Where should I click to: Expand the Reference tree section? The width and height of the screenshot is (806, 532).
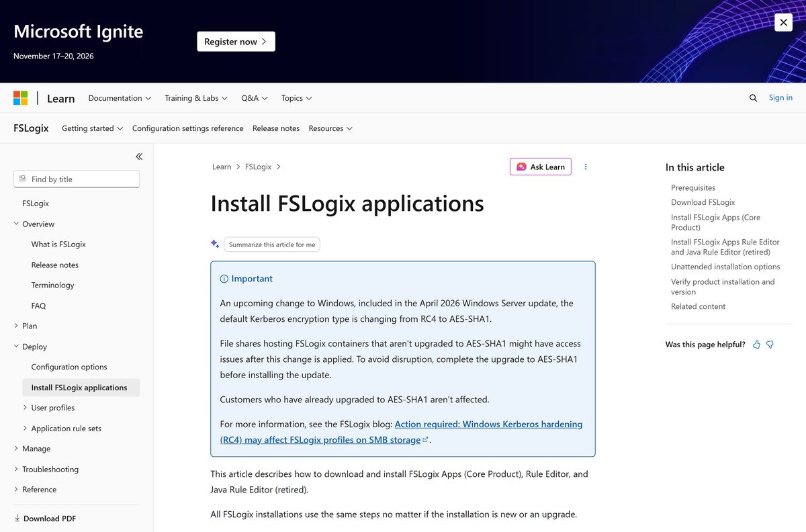[16, 489]
